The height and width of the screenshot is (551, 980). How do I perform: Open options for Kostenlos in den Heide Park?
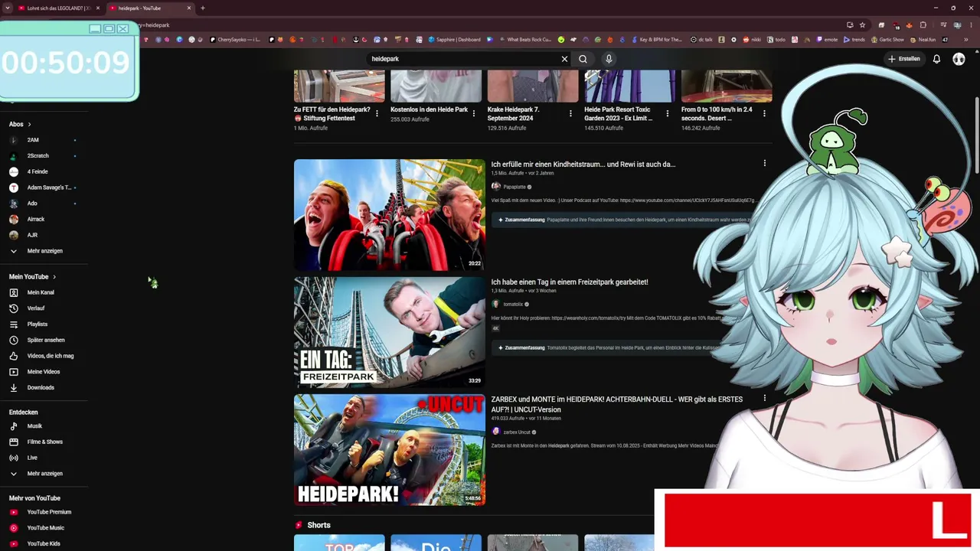coord(473,114)
